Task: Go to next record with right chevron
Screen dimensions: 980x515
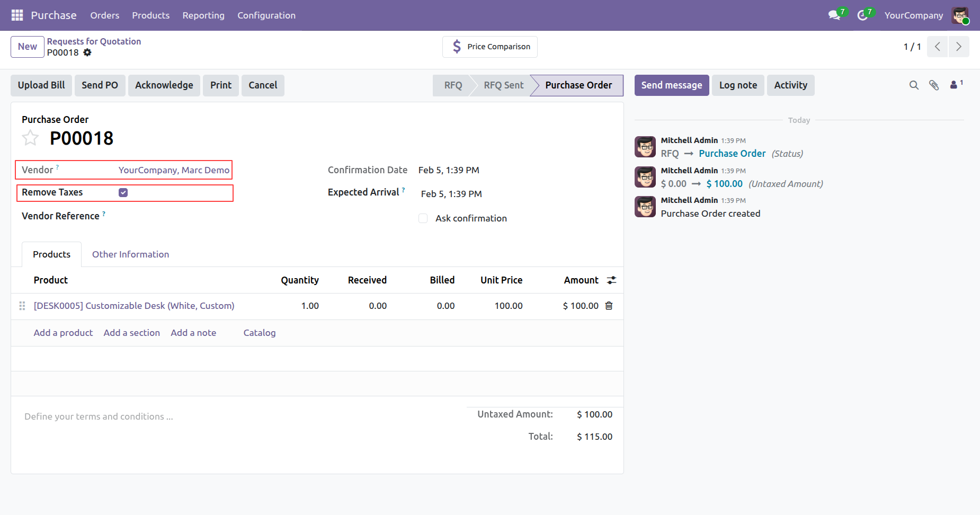Action: click(x=958, y=47)
